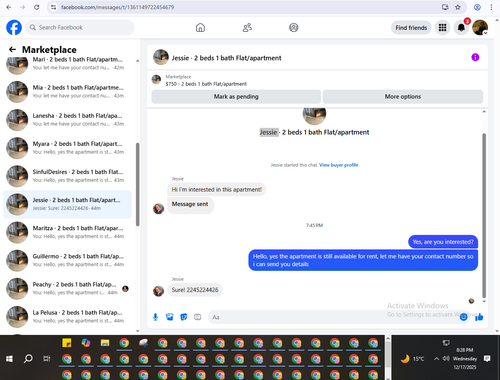This screenshot has width=500, height=380.
Task: Click the Mark as pending button
Action: 236,97
